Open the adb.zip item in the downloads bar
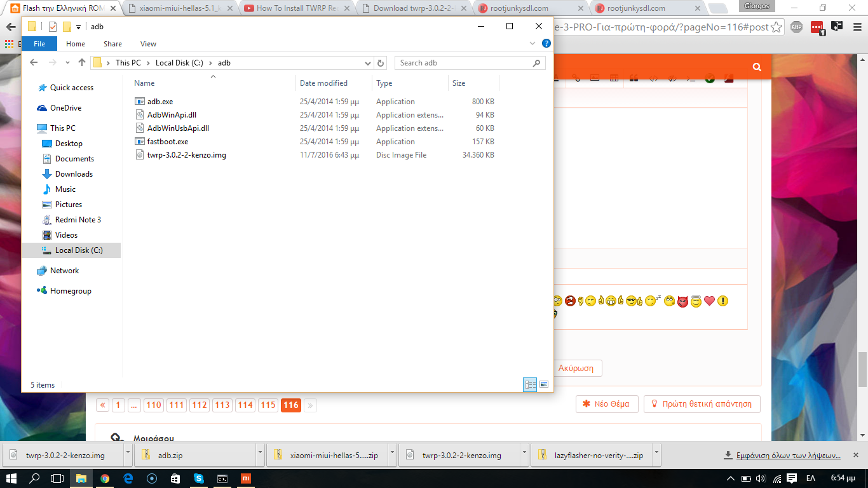The height and width of the screenshot is (488, 868). pos(195,455)
